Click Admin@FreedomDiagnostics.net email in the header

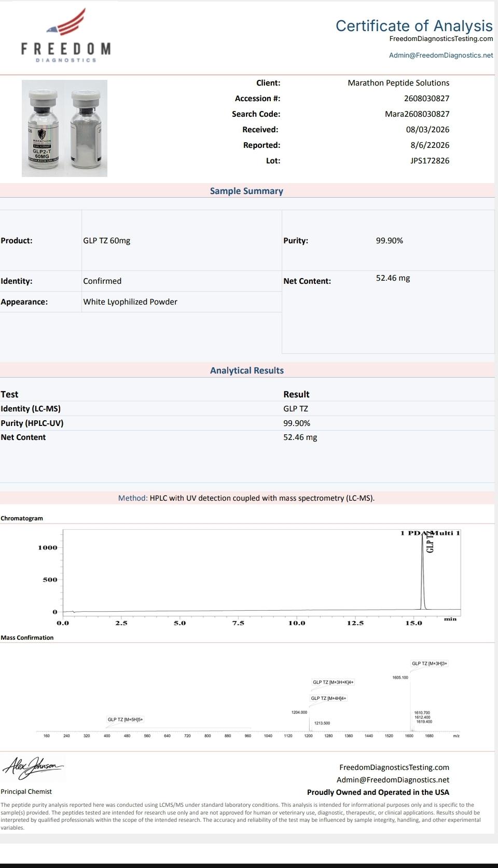pyautogui.click(x=441, y=56)
